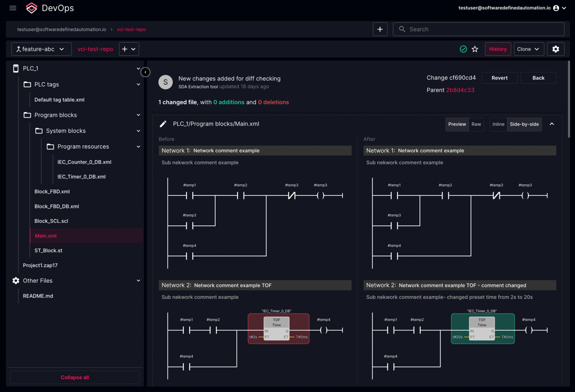The image size is (575, 392).
Task: Toggle the Raw file view
Action: [476, 124]
